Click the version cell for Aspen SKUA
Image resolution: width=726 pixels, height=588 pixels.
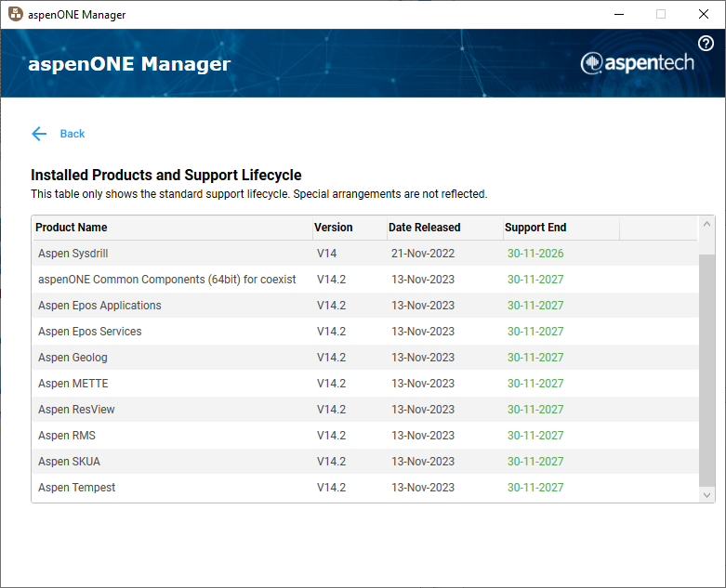click(331, 462)
